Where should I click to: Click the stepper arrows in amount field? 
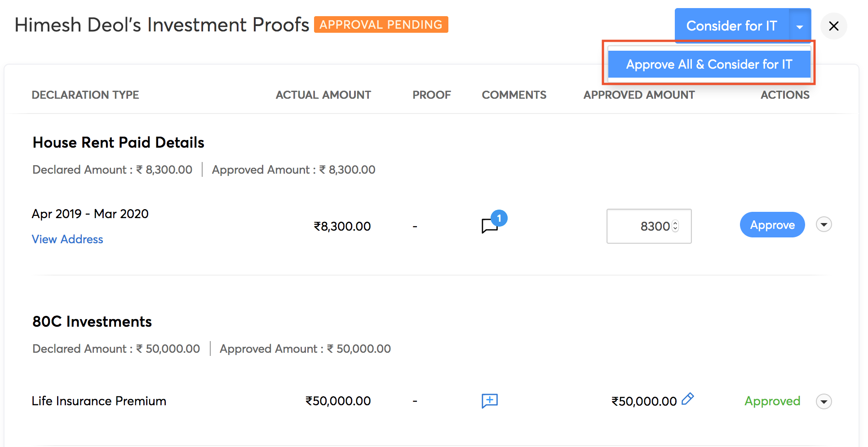click(x=675, y=226)
